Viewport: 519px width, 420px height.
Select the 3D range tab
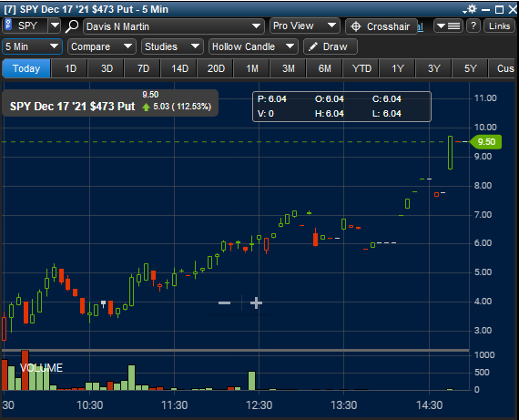pyautogui.click(x=107, y=68)
